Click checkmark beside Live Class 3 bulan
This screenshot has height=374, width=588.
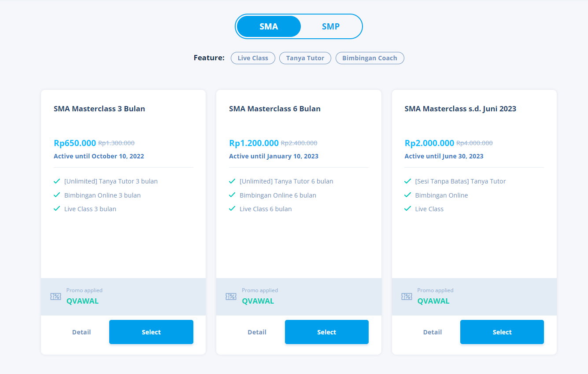[57, 209]
